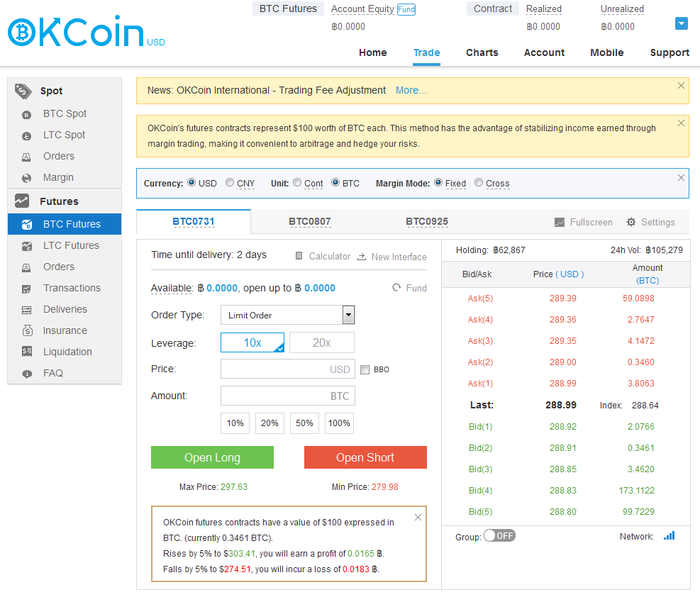Click the Deliveries sidebar icon
This screenshot has width=700, height=597.
[27, 310]
